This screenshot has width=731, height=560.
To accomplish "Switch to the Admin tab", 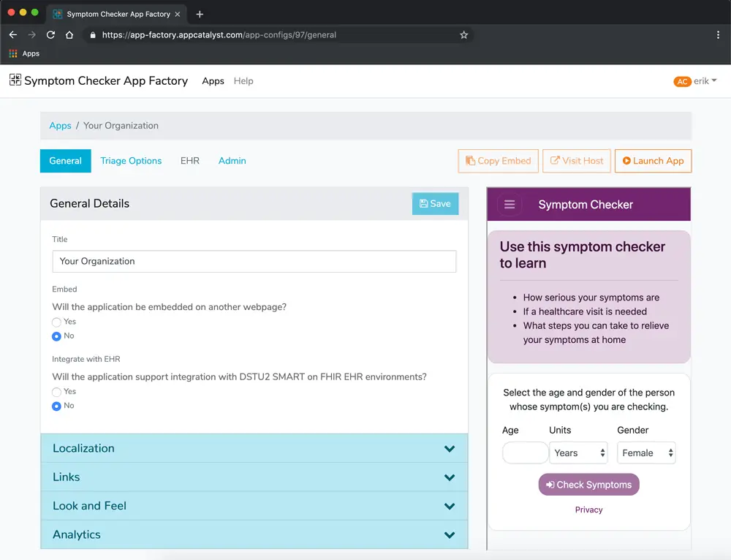I will [232, 161].
